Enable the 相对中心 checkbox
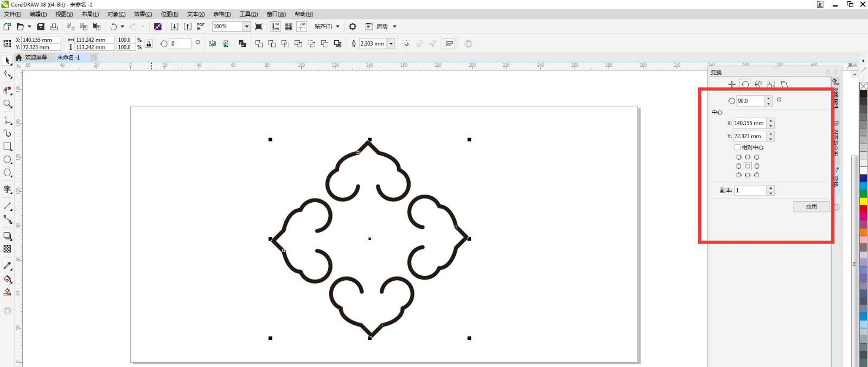The height and width of the screenshot is (367, 868). [x=737, y=147]
